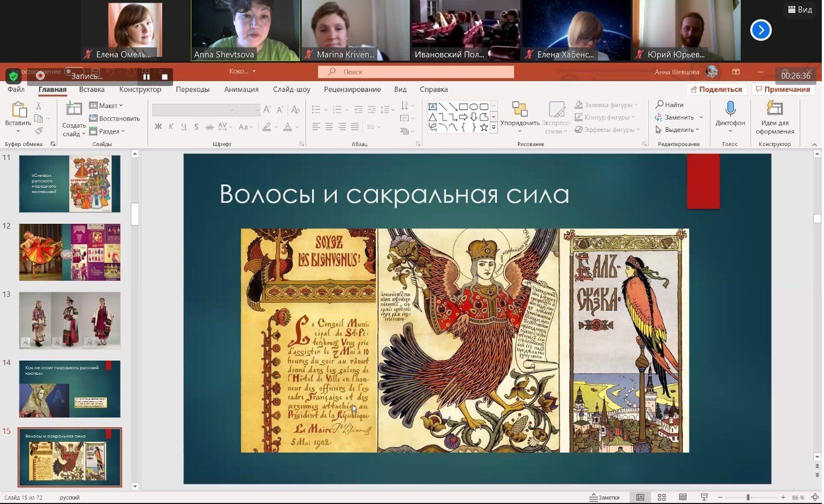Open the Вставить paste options arrow
The height and width of the screenshot is (504, 824).
18,131
